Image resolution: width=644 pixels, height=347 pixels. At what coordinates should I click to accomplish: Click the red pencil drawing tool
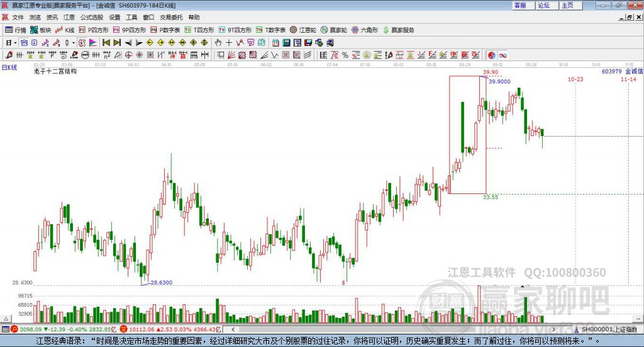pos(9,55)
